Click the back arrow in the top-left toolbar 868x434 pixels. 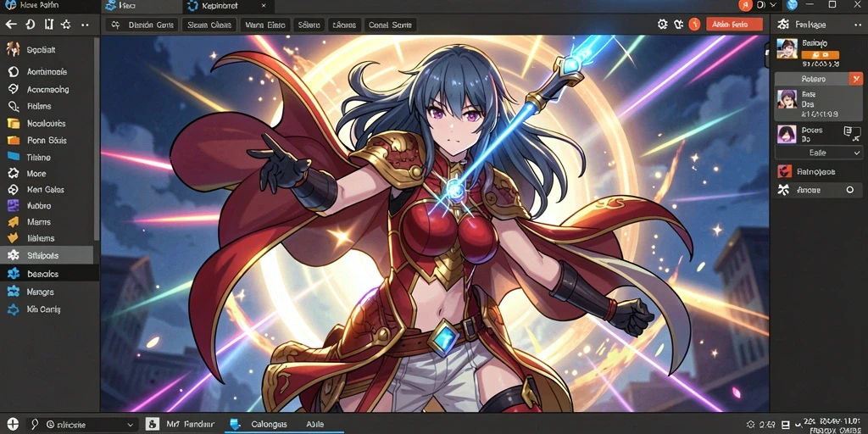point(11,25)
